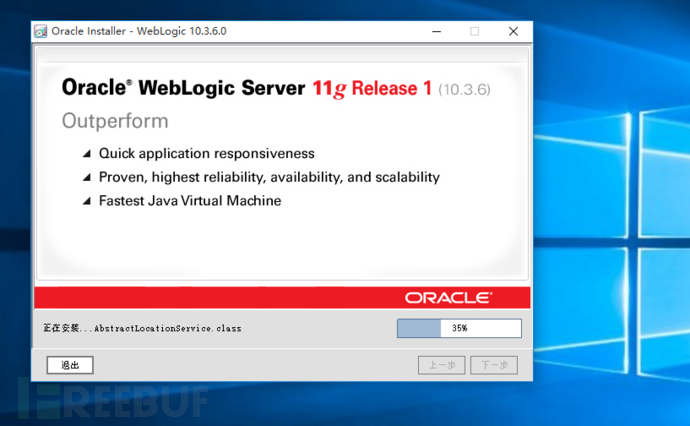Minimize the Oracle Installer window

pos(436,31)
